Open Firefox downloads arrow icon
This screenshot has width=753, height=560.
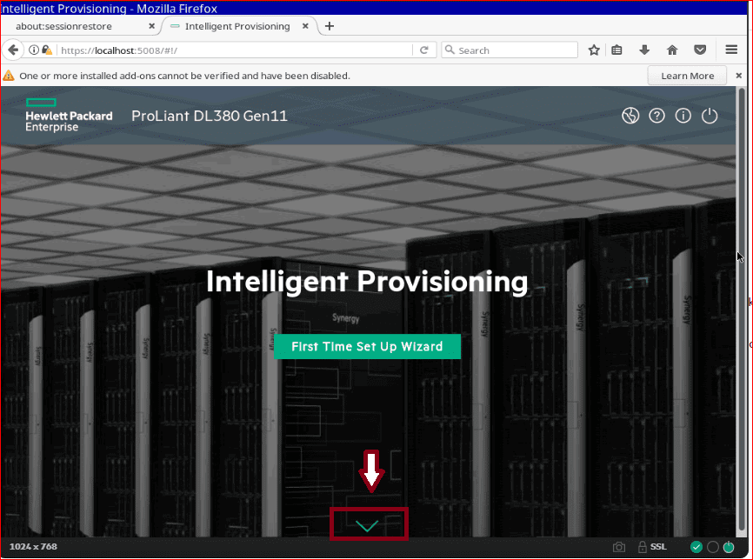(644, 50)
